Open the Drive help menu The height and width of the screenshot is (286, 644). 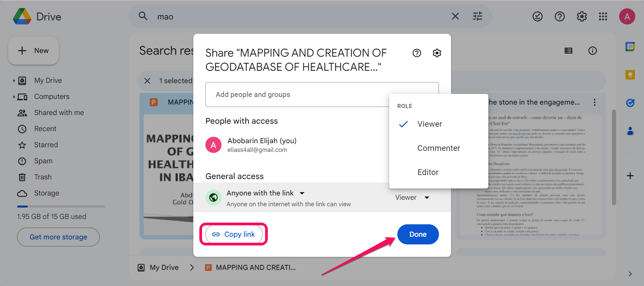560,16
